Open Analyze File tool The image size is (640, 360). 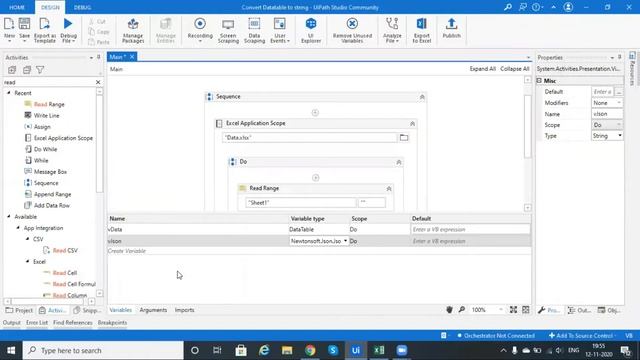click(392, 30)
